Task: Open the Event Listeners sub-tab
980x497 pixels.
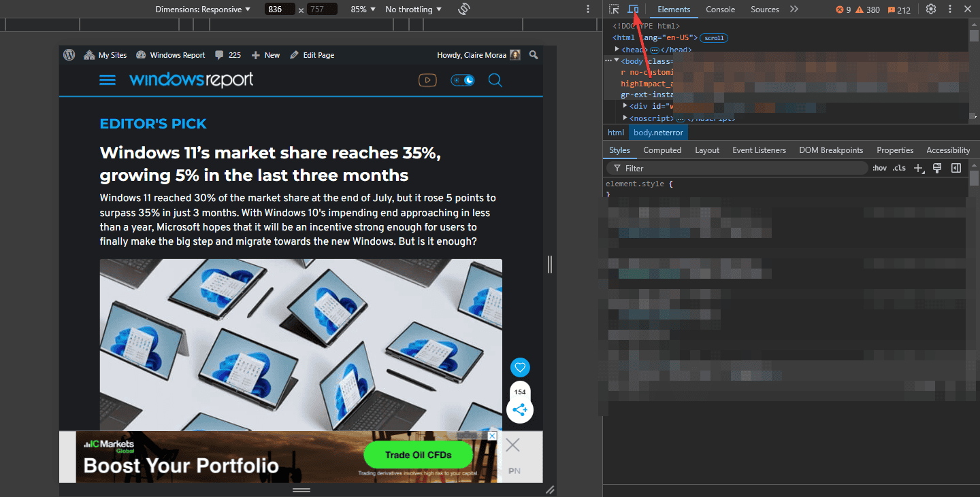Action: [x=759, y=150]
